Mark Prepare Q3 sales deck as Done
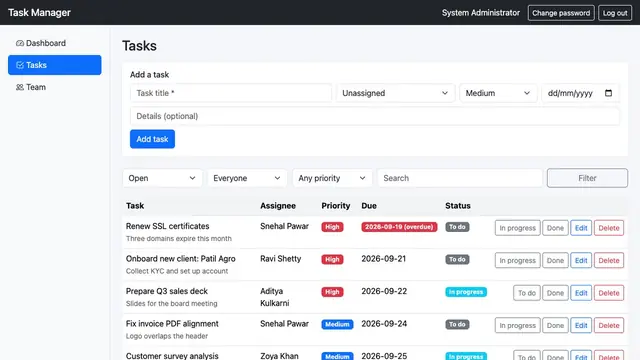Viewport: 640px width, 360px height. pos(555,293)
